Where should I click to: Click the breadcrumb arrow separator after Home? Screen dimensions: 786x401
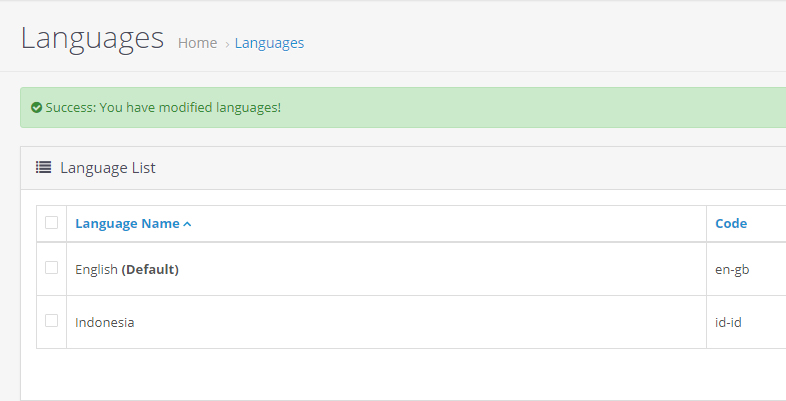click(227, 44)
